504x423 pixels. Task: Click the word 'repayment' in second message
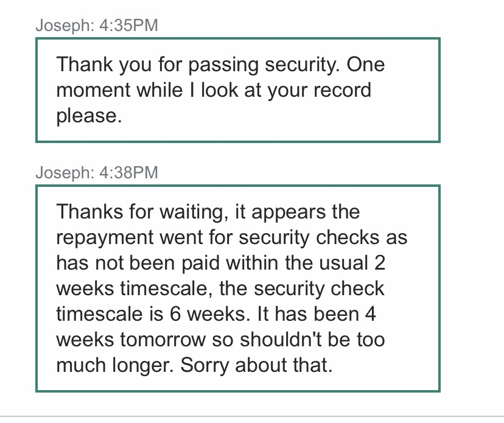(x=105, y=239)
